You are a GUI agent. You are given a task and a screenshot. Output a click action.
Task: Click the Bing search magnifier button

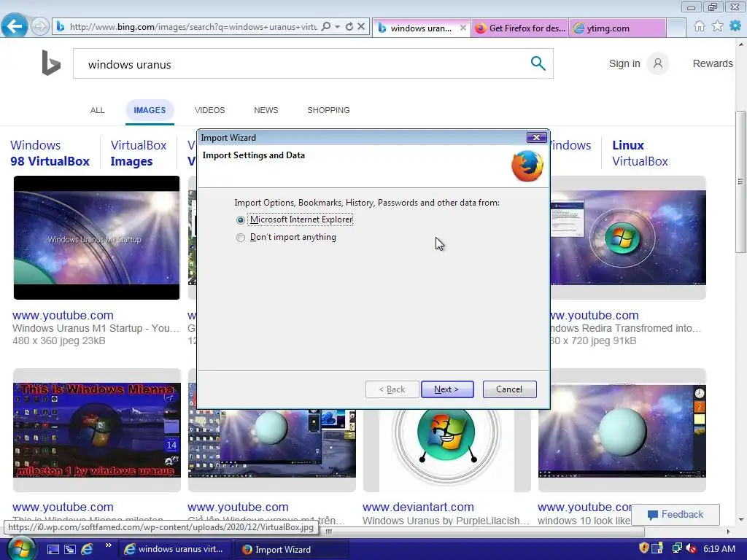[x=538, y=63]
